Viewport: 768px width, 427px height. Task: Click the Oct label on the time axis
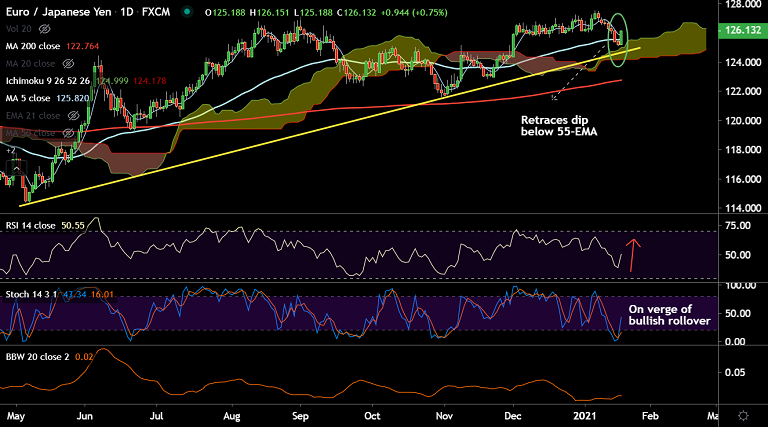coord(372,416)
